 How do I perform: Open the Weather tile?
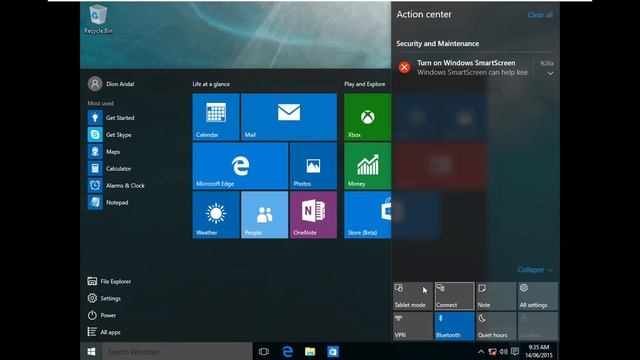pos(216,215)
